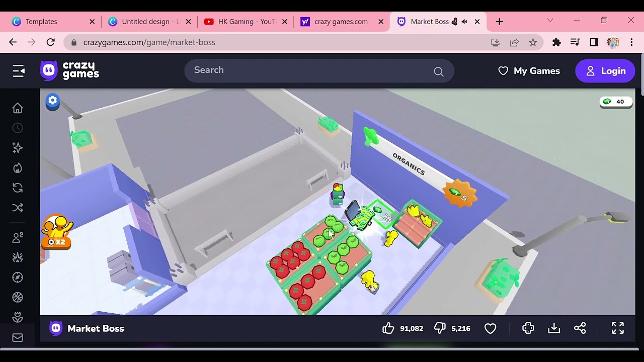
Task: Click the greyed-out recent clock icon in sidebar
Action: (18, 128)
